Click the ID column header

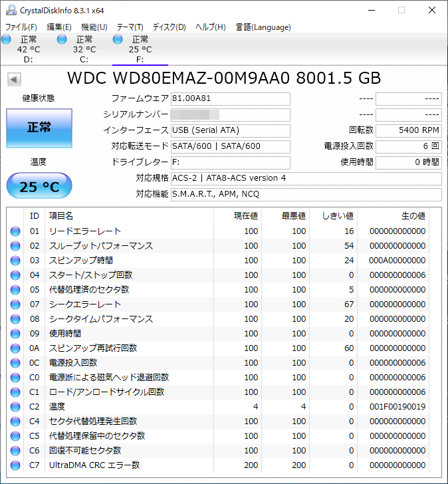(35, 216)
